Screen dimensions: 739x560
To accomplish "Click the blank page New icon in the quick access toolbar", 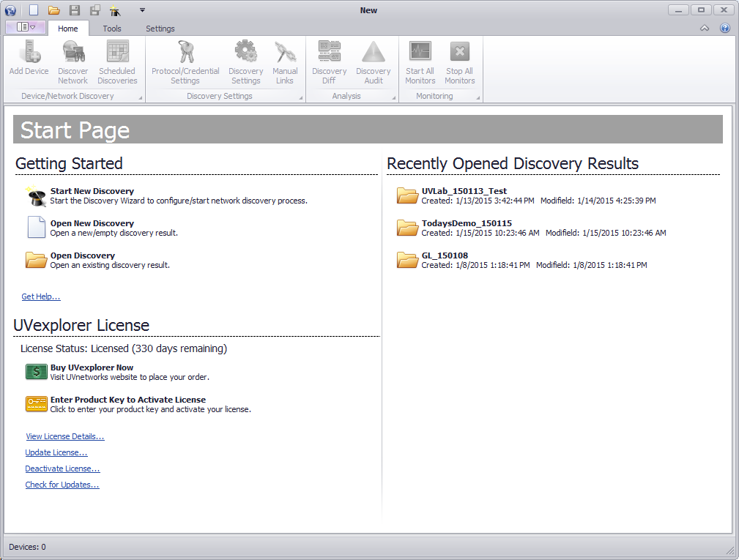I will click(34, 10).
